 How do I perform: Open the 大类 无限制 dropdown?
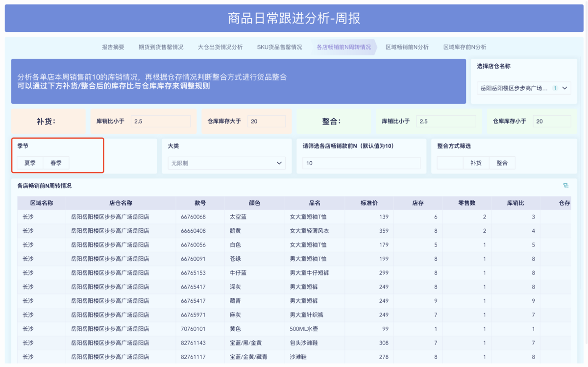coord(226,162)
